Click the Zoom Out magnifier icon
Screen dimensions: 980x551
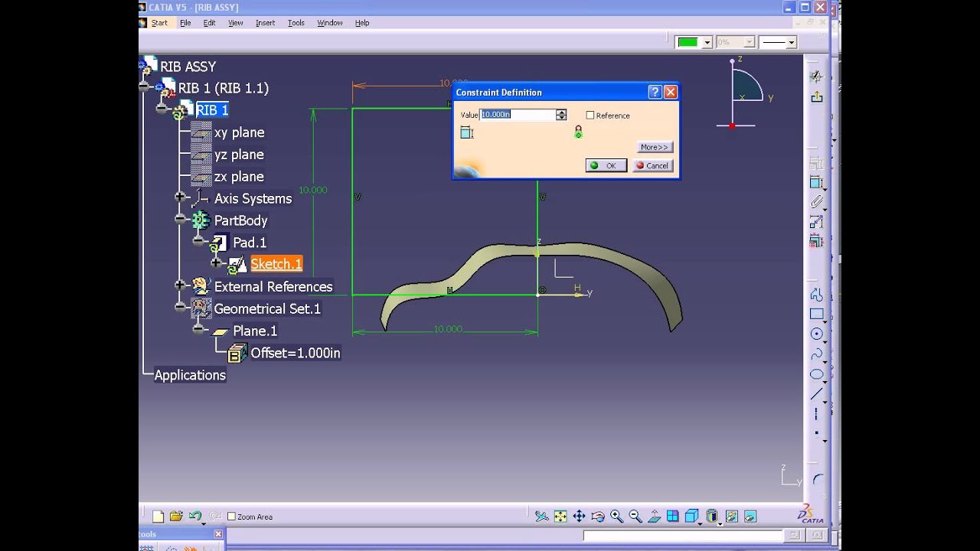point(635,517)
